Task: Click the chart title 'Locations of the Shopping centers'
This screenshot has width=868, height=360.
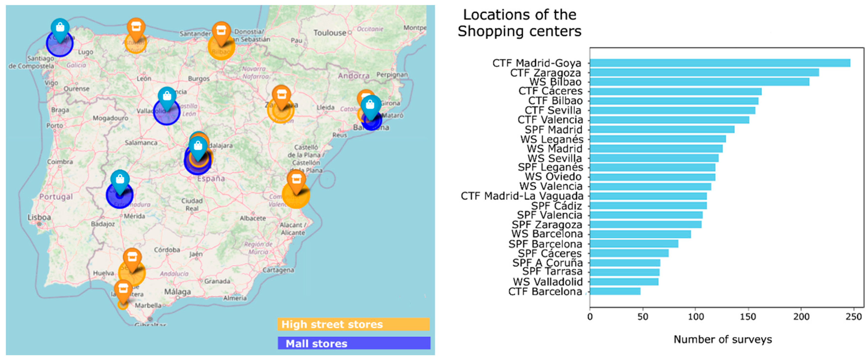Action: point(519,23)
